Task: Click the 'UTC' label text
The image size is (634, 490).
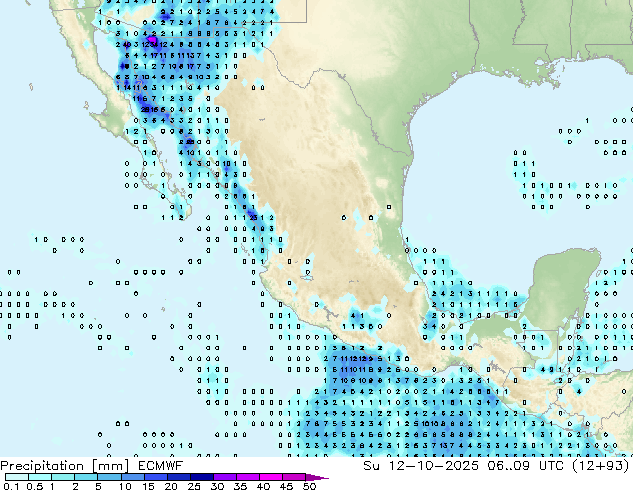Action: (552, 466)
